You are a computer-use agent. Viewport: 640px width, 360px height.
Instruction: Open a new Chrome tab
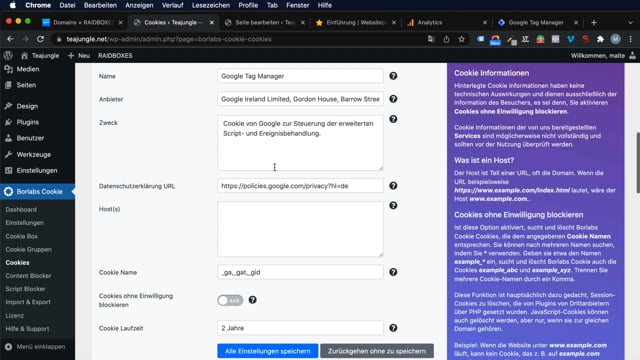coord(594,22)
